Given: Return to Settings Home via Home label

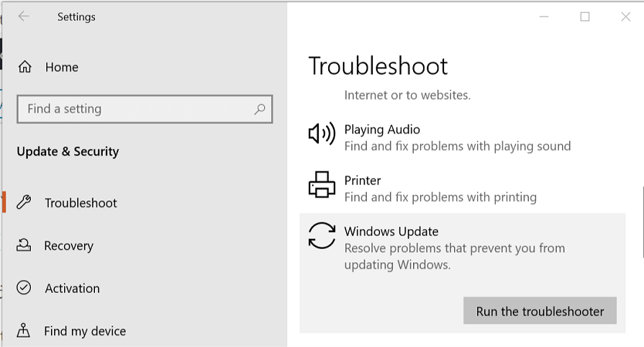Looking at the screenshot, I should pyautogui.click(x=62, y=67).
